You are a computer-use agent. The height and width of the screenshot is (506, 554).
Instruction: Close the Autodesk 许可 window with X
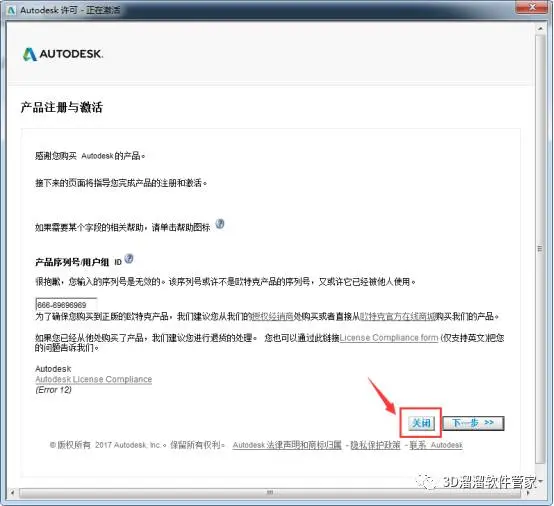click(533, 7)
